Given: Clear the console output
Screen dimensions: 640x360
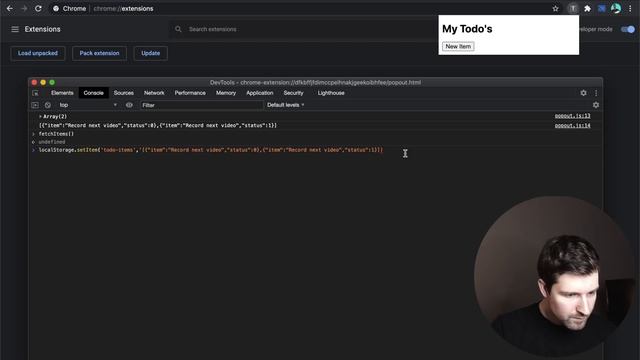Looking at the screenshot, I should pyautogui.click(x=48, y=105).
